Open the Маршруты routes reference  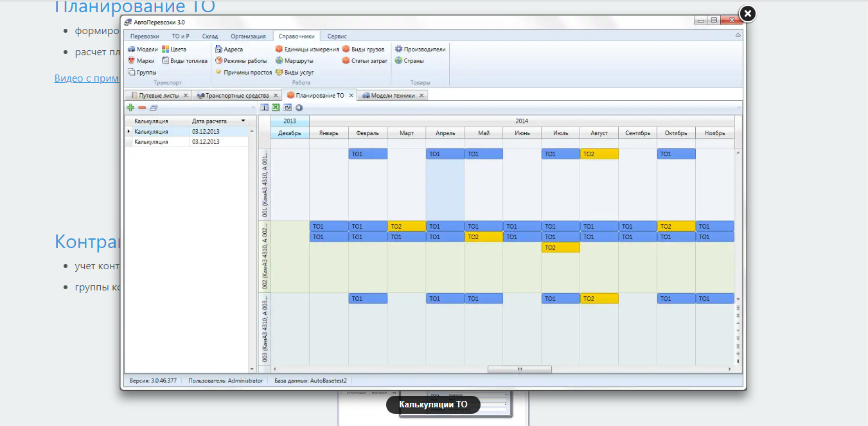pos(294,61)
